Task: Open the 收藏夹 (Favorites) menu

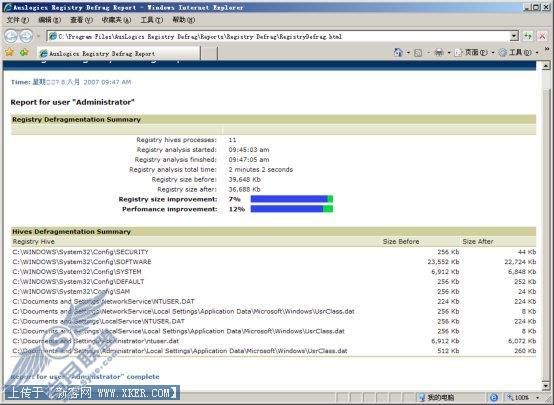Action: point(116,20)
